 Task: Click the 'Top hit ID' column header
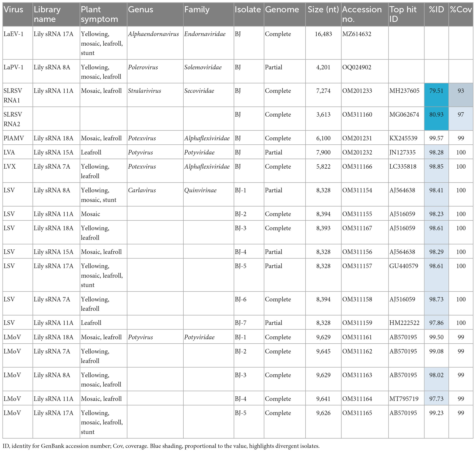[406, 14]
